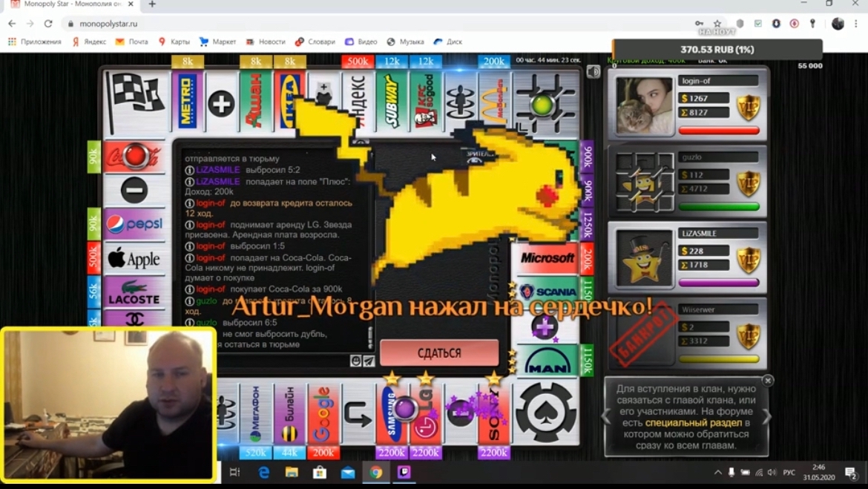This screenshot has width=868, height=489.
Task: Switch to Chrome on the taskbar
Action: [x=376, y=473]
